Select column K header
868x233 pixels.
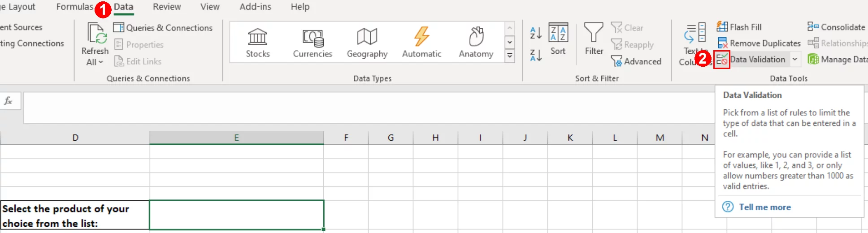pos(570,138)
